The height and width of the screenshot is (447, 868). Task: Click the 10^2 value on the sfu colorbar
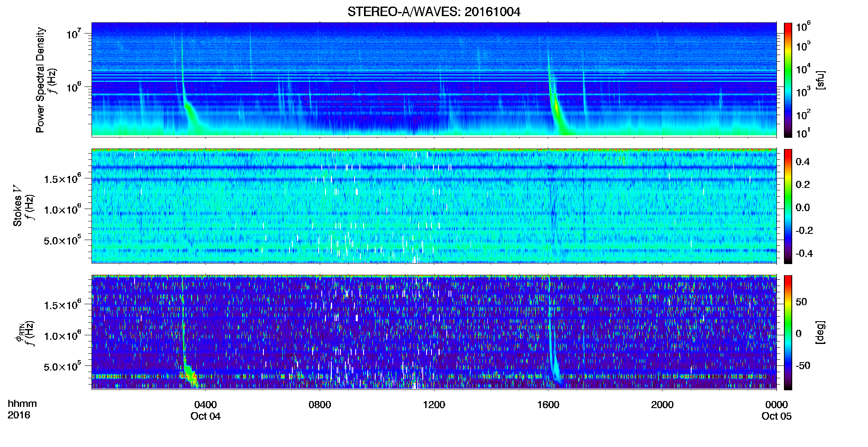click(803, 114)
